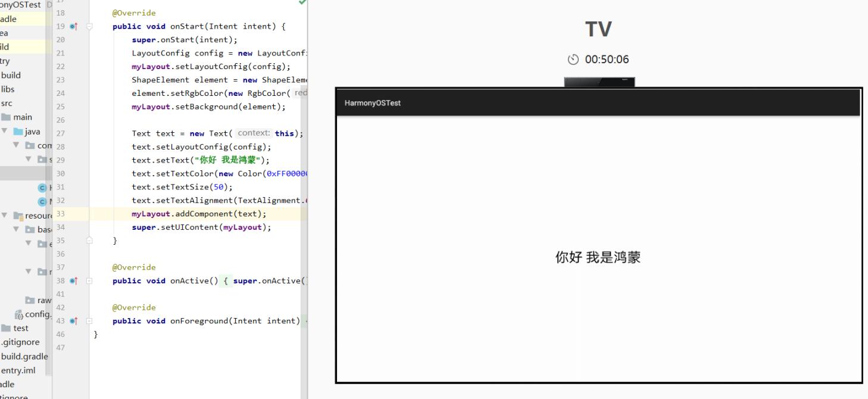This screenshot has height=399, width=868.
Task: Collapse the java folder arrow
Action: tap(5, 132)
